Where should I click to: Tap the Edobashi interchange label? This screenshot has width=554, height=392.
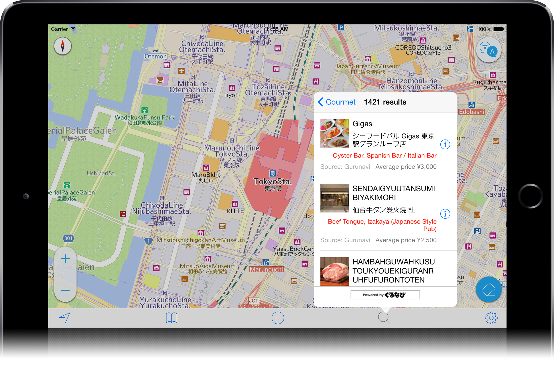(x=471, y=112)
